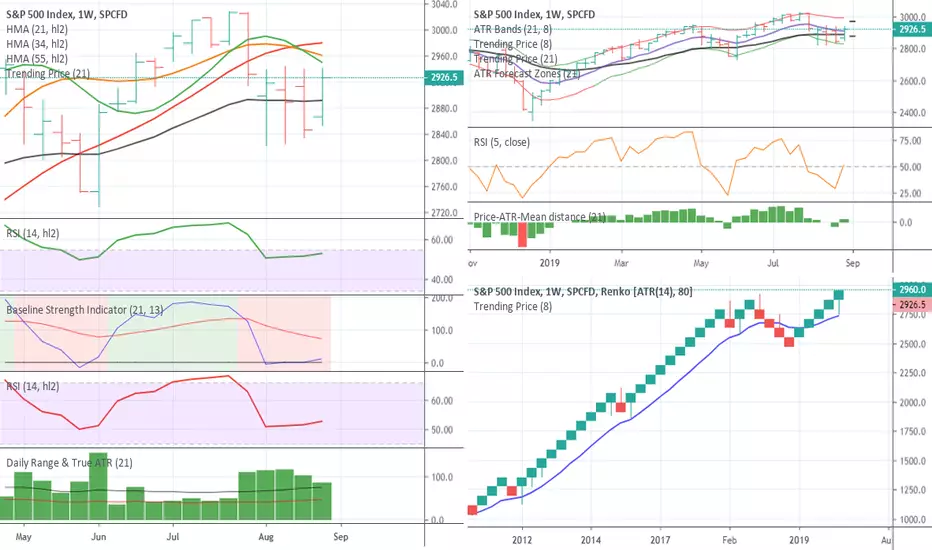This screenshot has height=550, width=932.
Task: Click the May label on the left time axis
Action: click(x=23, y=536)
